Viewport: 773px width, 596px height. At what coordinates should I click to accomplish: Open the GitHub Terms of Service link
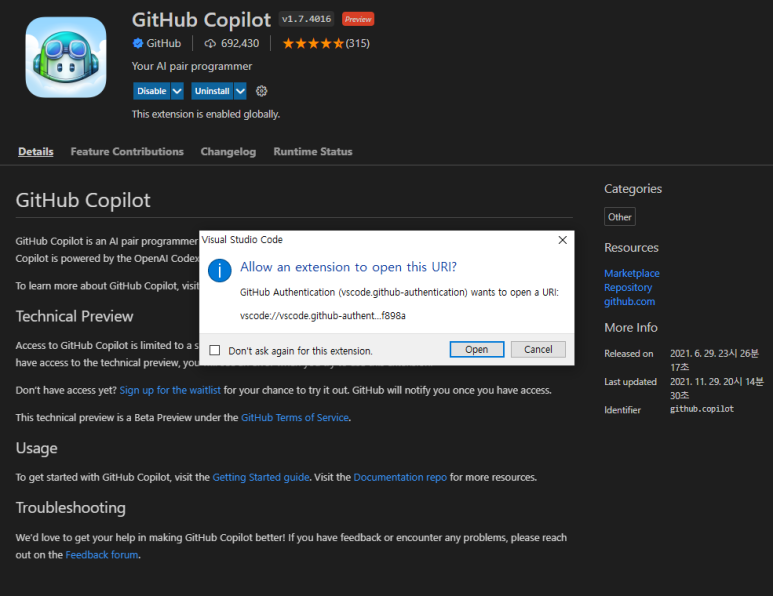(x=295, y=418)
